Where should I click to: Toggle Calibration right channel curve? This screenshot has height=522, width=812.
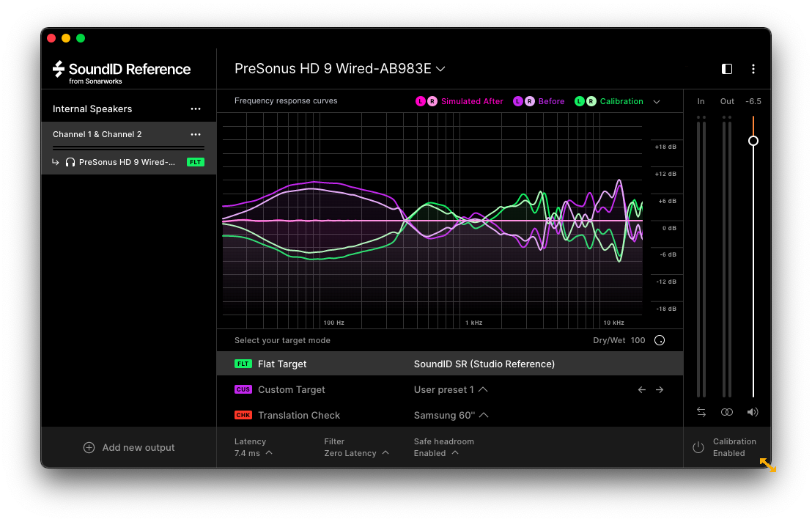[591, 101]
